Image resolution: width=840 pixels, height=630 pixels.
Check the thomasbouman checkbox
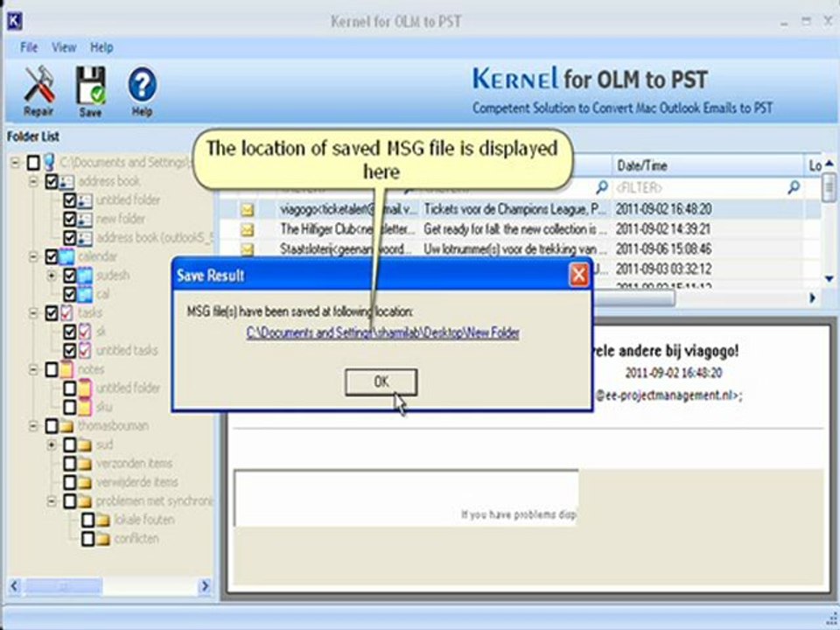pos(52,426)
